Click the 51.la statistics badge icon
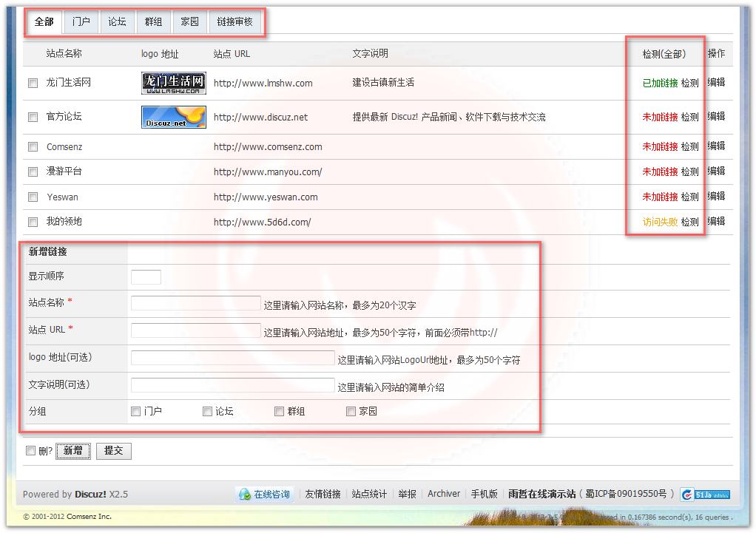 pyautogui.click(x=706, y=495)
